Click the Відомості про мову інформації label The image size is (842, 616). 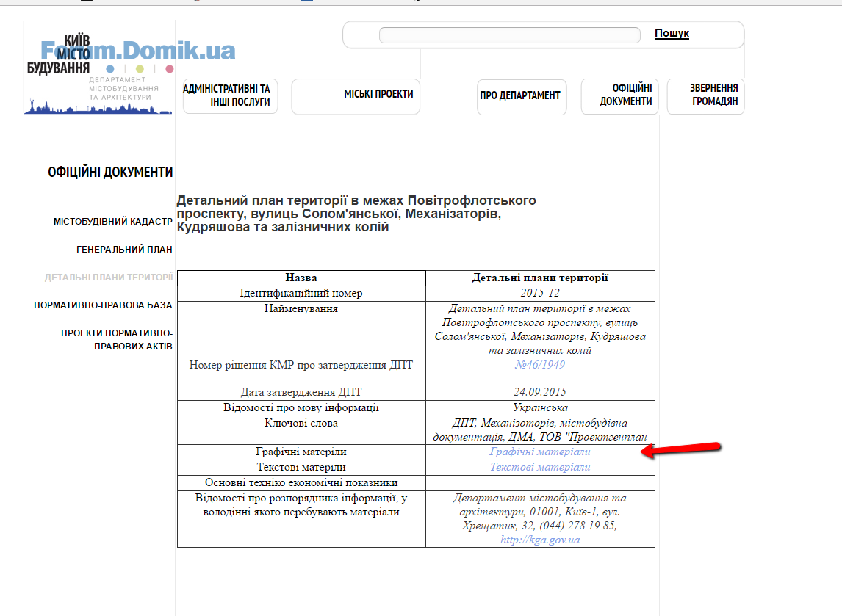pos(301,407)
